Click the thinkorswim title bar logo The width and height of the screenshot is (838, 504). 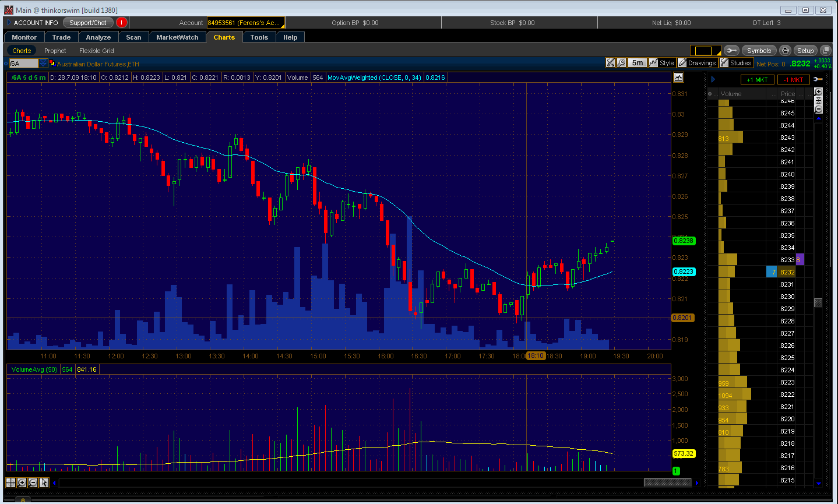tap(8, 10)
